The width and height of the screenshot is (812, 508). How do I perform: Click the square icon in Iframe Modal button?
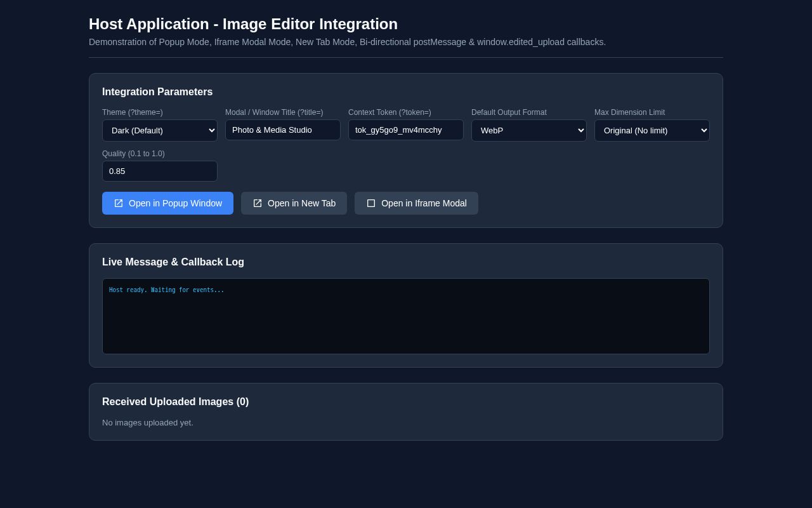click(371, 203)
